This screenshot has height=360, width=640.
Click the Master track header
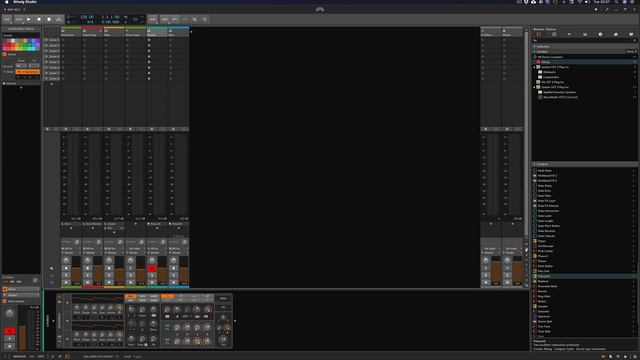pos(512,32)
